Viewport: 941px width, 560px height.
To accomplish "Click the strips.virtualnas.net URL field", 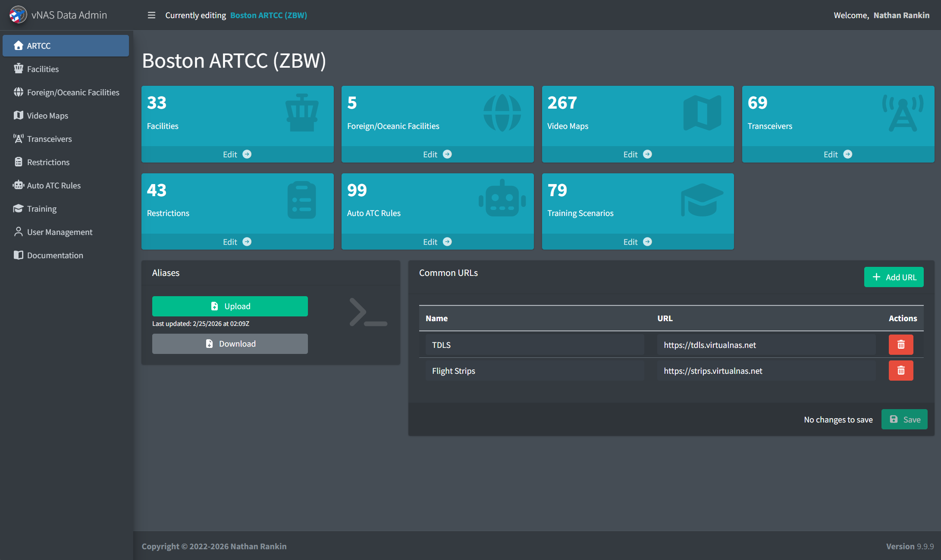I will [766, 371].
